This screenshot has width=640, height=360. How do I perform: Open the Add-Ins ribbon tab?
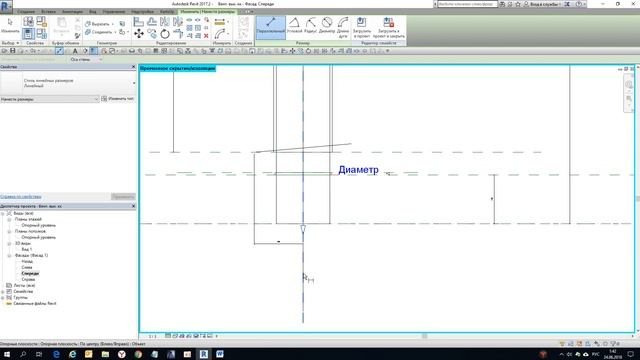click(143, 12)
